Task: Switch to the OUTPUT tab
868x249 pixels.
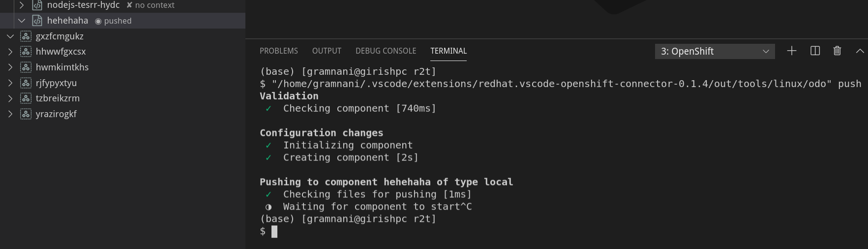Action: click(327, 51)
